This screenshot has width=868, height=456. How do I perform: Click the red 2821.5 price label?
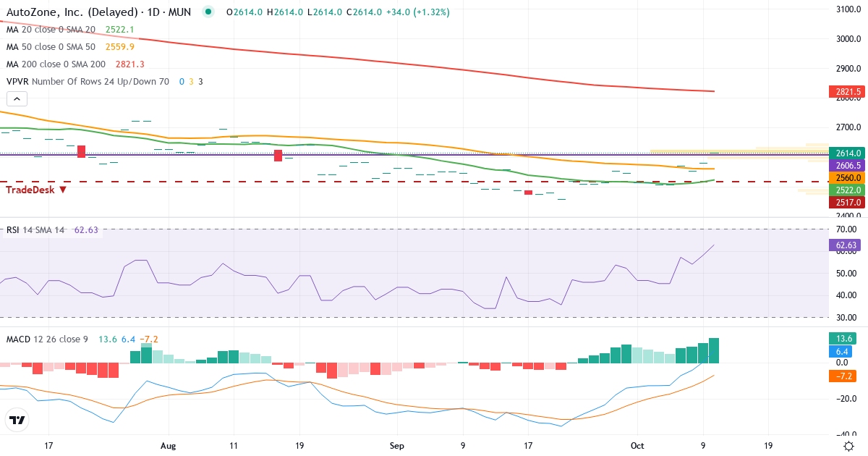[x=847, y=92]
